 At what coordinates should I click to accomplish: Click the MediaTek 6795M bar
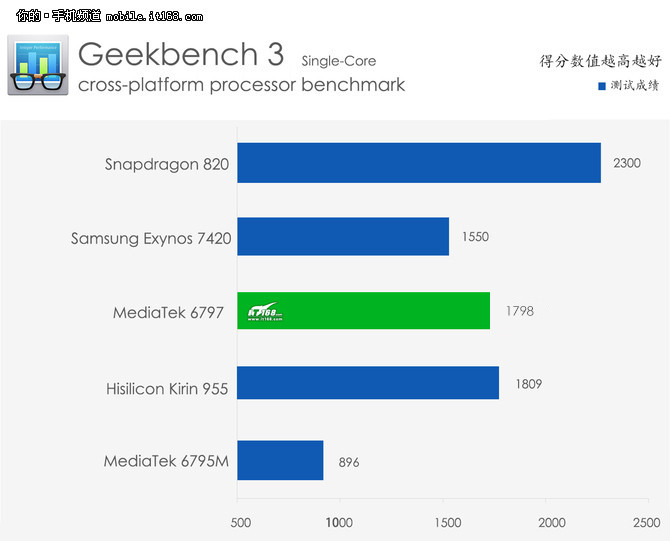pos(280,460)
